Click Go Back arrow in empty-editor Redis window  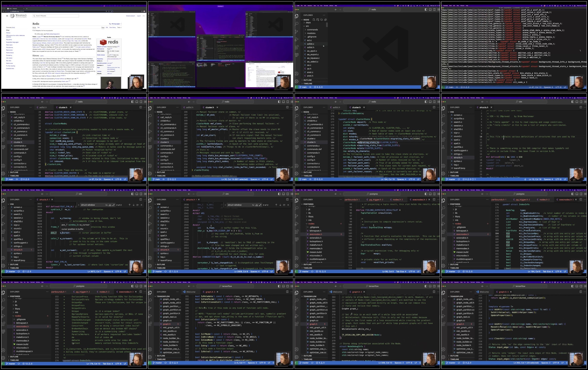pos(336,9)
